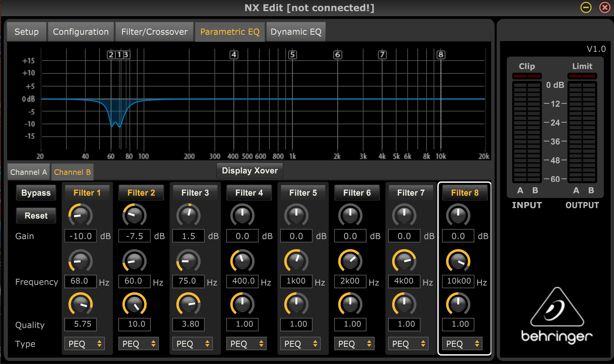
Task: Click the Filter 6 frequency knob
Action: [350, 261]
